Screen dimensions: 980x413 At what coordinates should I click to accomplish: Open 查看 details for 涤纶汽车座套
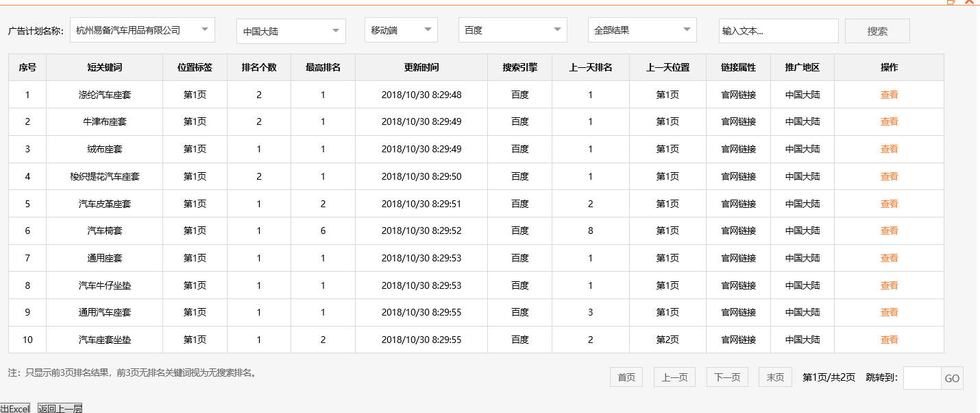[889, 94]
